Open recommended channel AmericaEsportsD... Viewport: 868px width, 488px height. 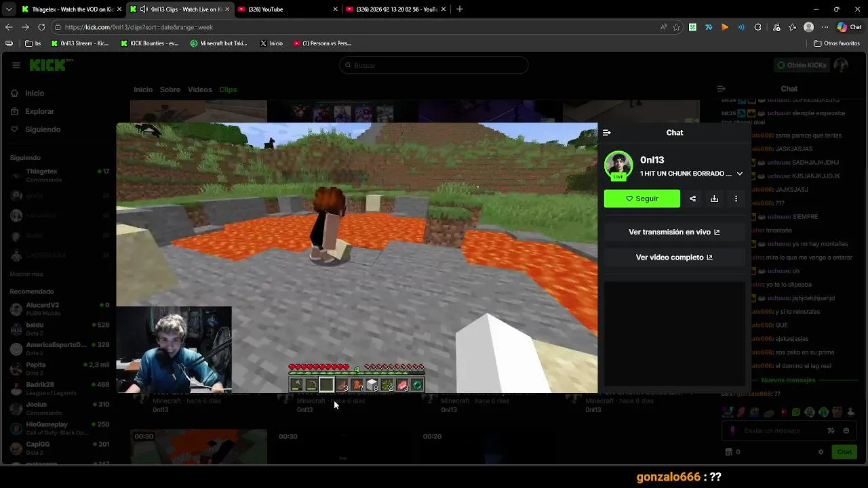click(60, 348)
